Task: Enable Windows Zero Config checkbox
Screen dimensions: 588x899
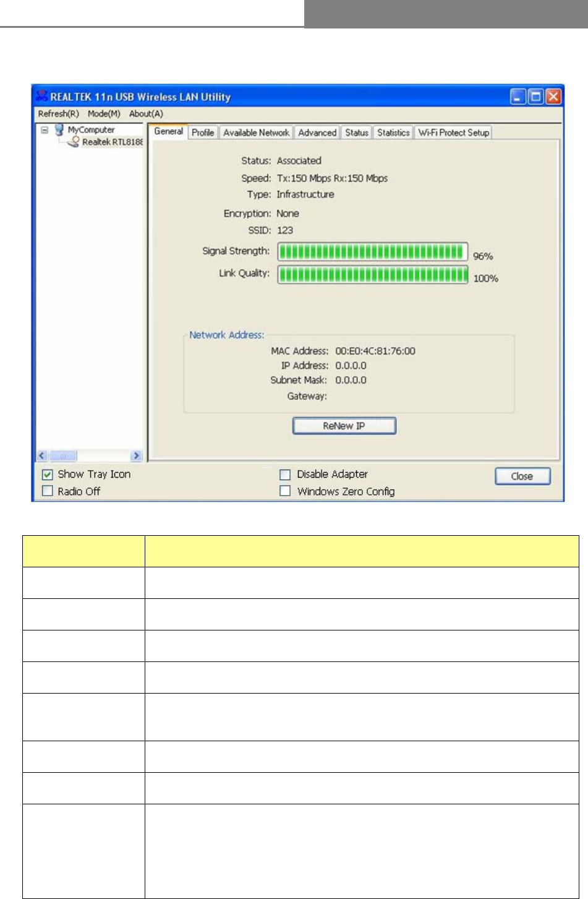Action: [x=285, y=491]
